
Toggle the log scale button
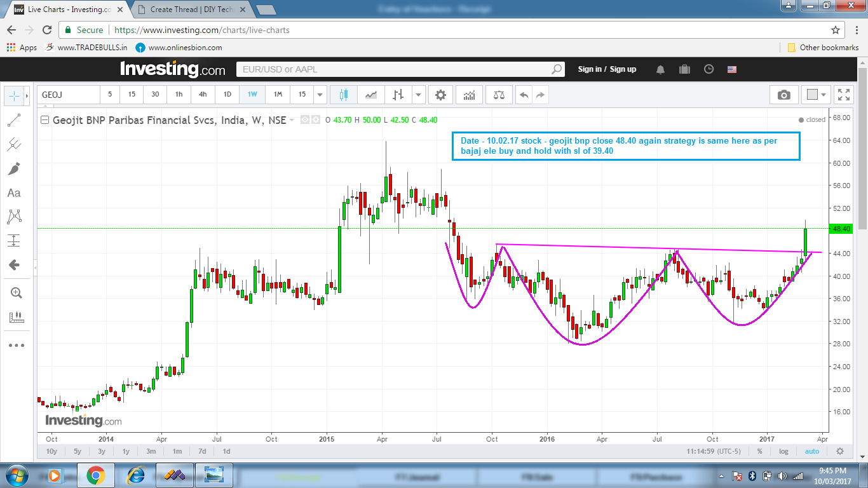click(783, 451)
